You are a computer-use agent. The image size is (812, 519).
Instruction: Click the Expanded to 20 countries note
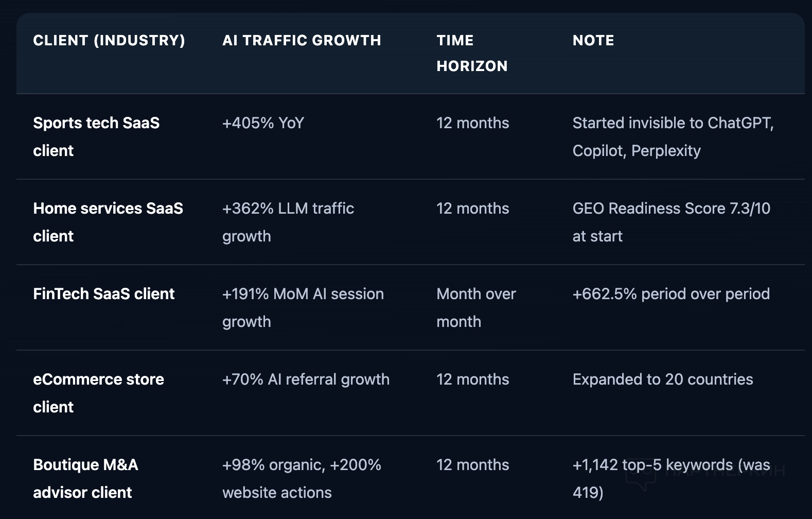663,379
